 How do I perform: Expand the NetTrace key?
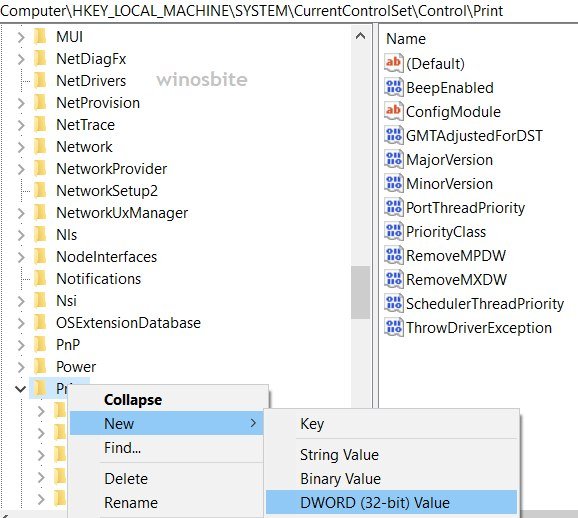click(x=21, y=125)
